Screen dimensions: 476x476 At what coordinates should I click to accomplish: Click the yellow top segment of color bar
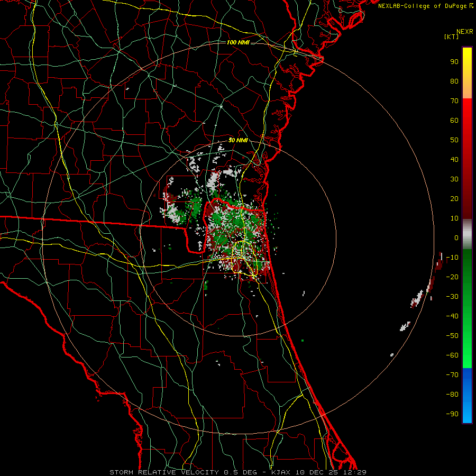[x=467, y=73]
